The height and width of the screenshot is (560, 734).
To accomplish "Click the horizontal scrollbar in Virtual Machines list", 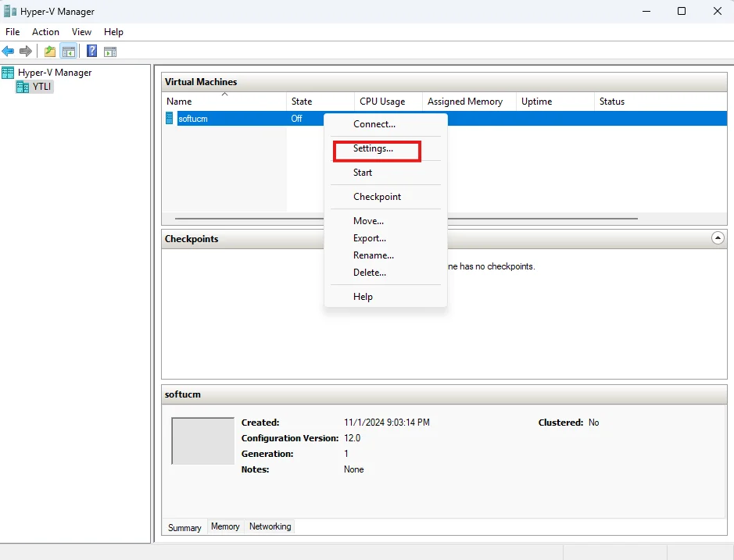I will (x=406, y=219).
